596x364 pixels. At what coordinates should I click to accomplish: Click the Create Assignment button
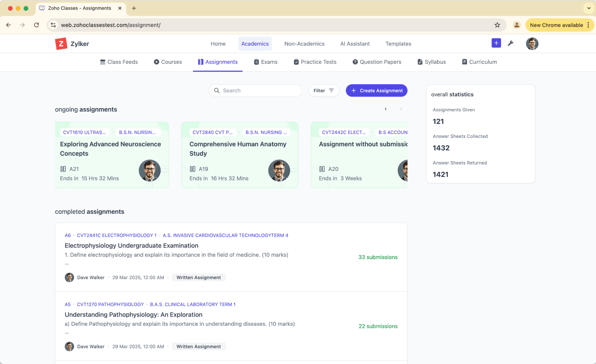(x=376, y=91)
